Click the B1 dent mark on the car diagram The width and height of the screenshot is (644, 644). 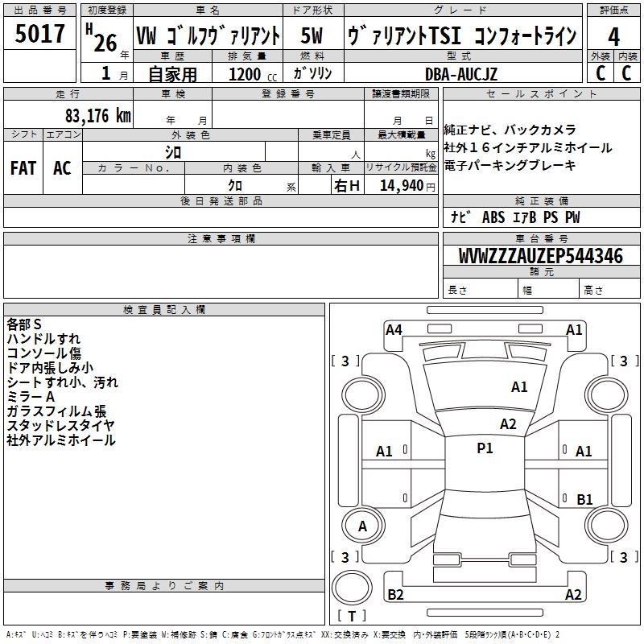tap(584, 499)
